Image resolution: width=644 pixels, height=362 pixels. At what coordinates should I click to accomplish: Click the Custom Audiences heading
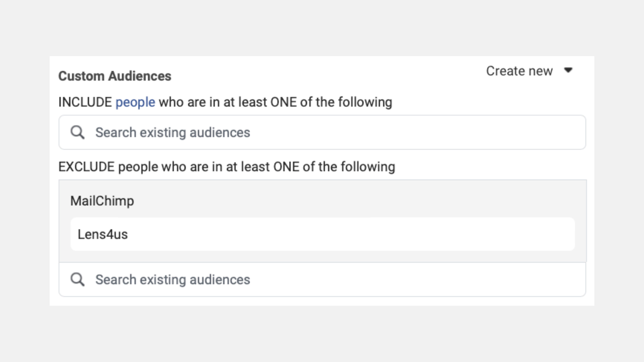tap(115, 76)
